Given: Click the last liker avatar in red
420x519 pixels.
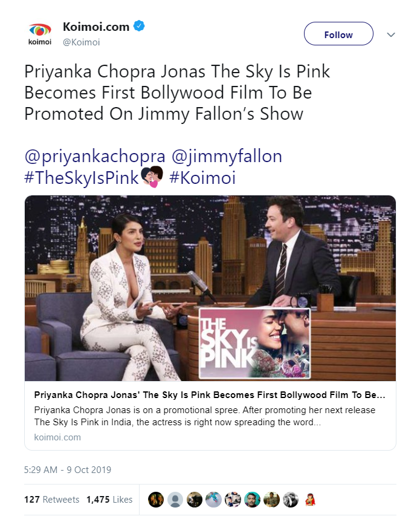Looking at the screenshot, I should pos(310,500).
